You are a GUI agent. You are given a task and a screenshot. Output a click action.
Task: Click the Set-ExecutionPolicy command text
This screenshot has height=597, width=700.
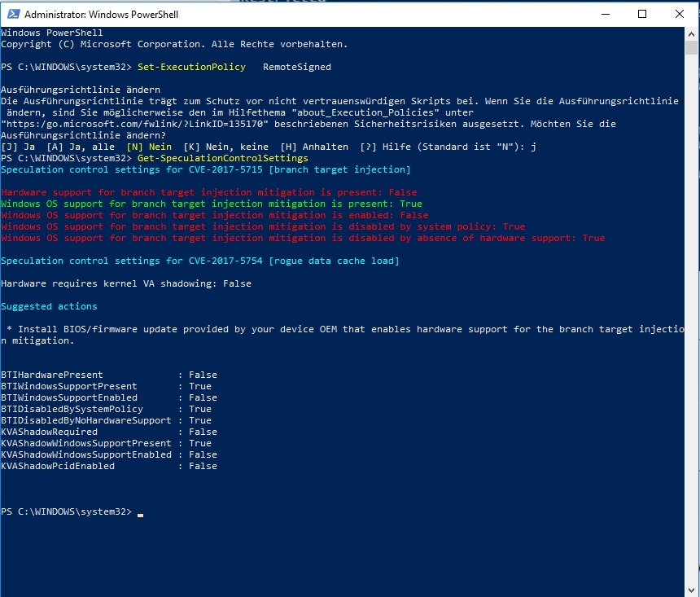tap(191, 67)
